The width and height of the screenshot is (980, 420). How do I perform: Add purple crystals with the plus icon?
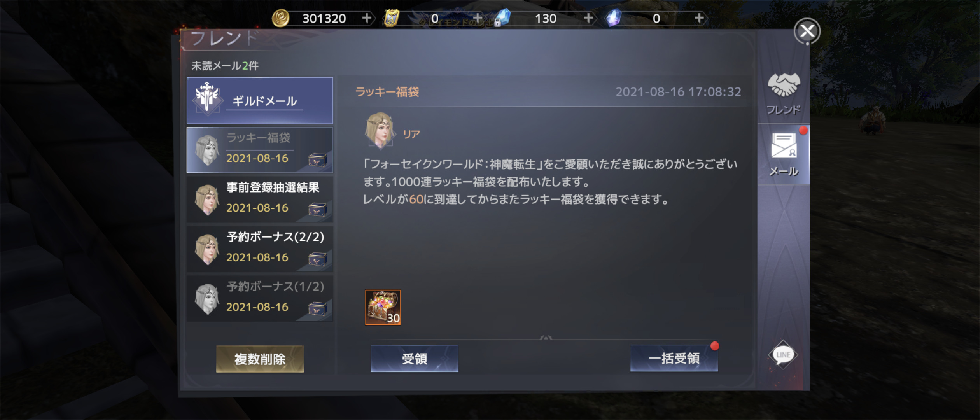click(699, 18)
